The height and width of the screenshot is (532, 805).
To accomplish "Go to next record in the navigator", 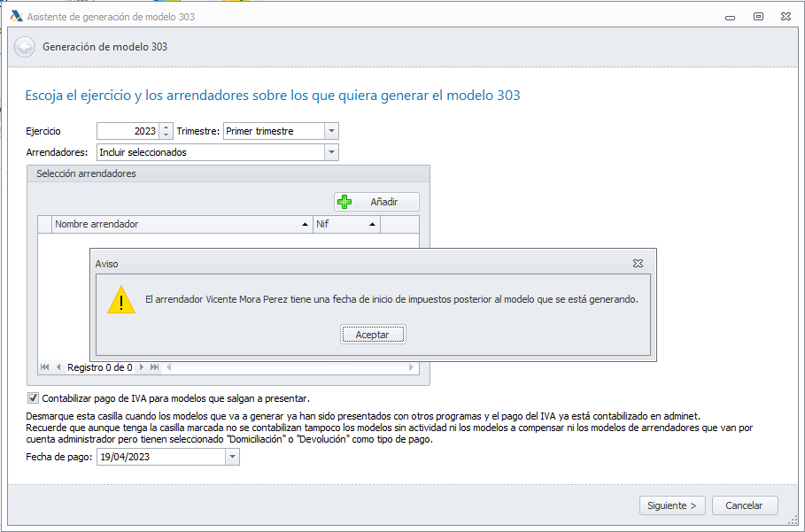I will point(142,367).
